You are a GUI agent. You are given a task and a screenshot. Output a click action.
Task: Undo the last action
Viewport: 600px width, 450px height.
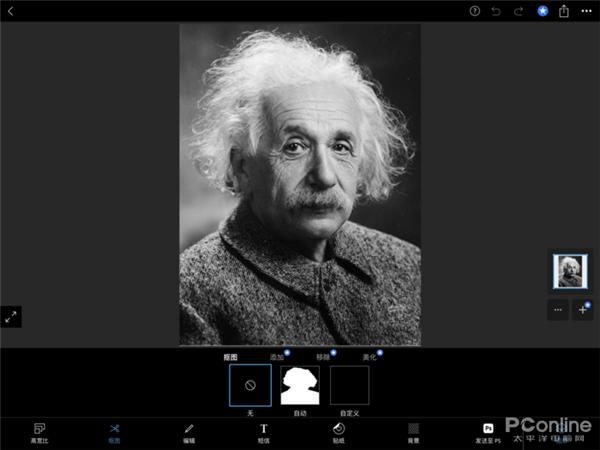[x=496, y=11]
